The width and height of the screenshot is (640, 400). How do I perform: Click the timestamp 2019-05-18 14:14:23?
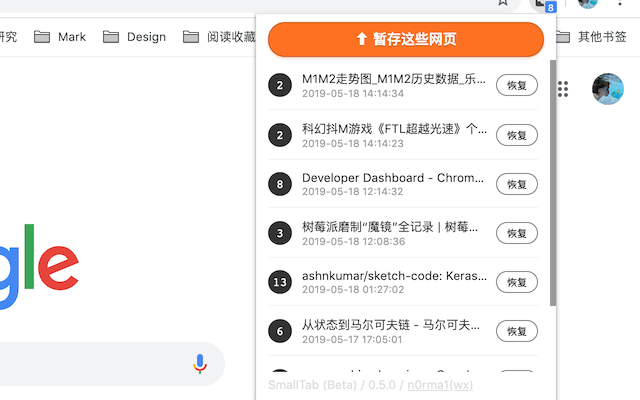pyautogui.click(x=353, y=144)
